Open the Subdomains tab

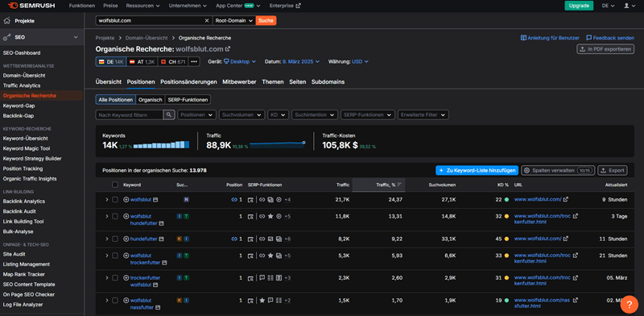pos(328,82)
